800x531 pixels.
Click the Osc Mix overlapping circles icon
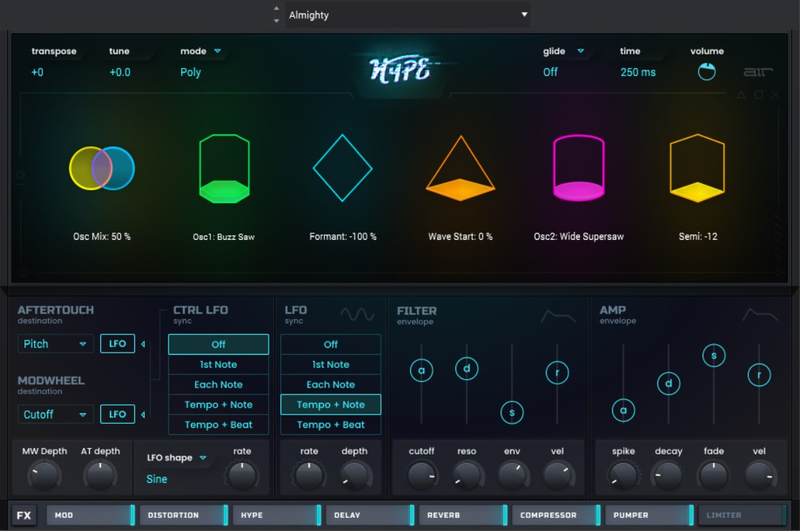pyautogui.click(x=101, y=168)
